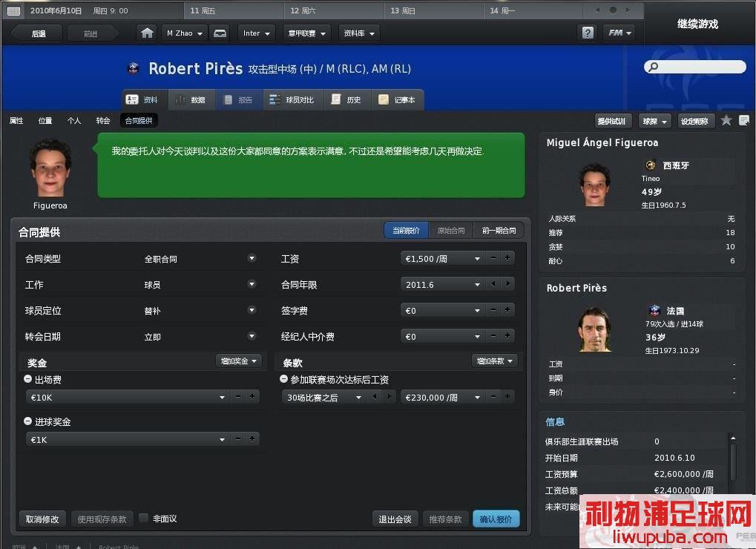756x549 pixels.
Task: Open the 意甲联赛 menu
Action: 306,33
